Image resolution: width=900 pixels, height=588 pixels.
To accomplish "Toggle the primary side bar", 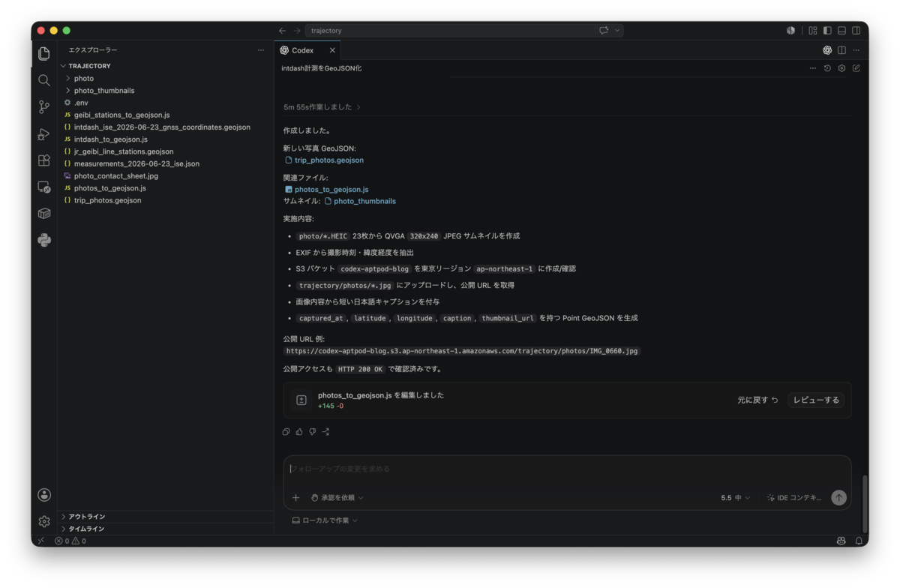I will coord(827,31).
